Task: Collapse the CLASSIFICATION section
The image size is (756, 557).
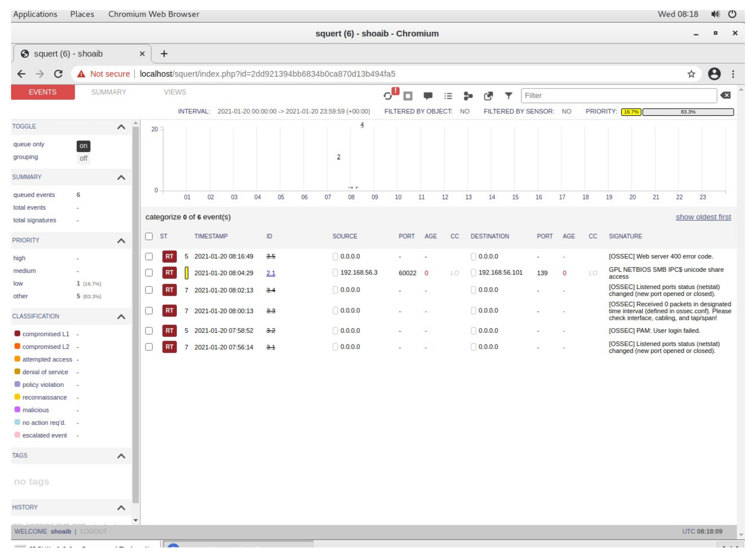Action: pyautogui.click(x=121, y=317)
